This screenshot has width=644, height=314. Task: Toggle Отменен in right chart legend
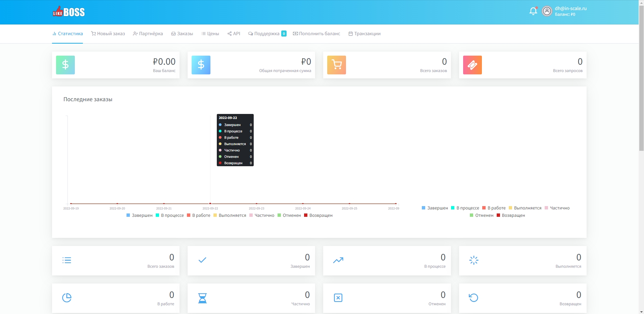pyautogui.click(x=482, y=215)
